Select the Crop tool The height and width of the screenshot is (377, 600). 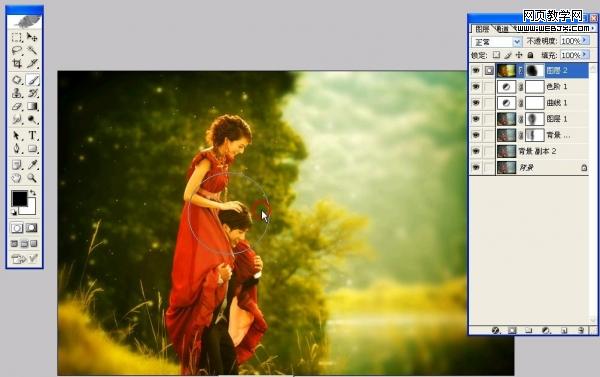[17, 63]
